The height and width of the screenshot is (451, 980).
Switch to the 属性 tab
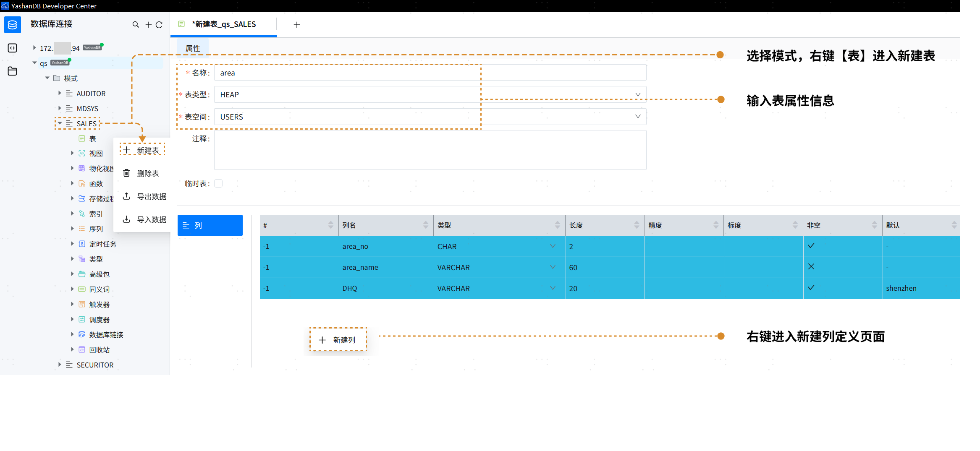(193, 48)
